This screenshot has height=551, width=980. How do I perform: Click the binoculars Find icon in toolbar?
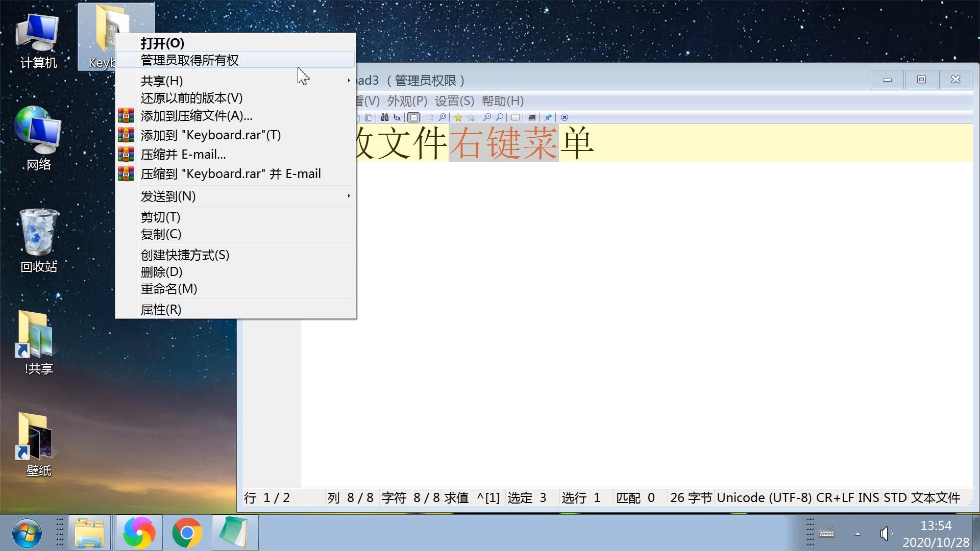385,117
